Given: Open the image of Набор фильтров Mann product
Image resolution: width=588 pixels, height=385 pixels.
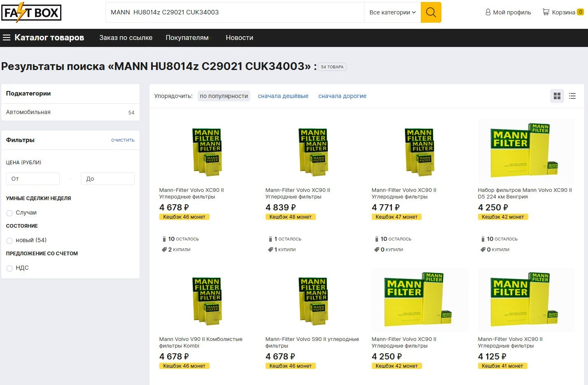Looking at the screenshot, I should (526, 151).
